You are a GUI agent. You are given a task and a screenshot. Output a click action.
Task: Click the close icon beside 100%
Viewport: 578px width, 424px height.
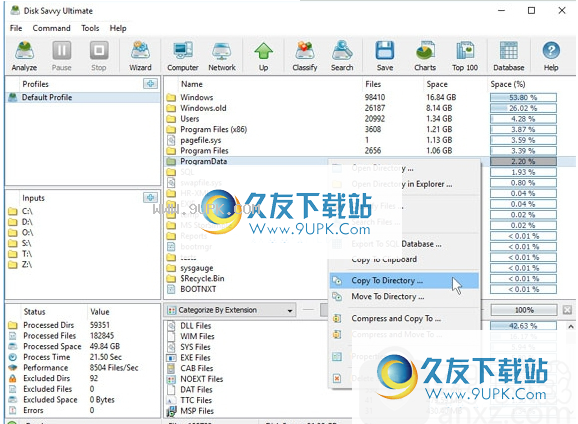(x=567, y=310)
